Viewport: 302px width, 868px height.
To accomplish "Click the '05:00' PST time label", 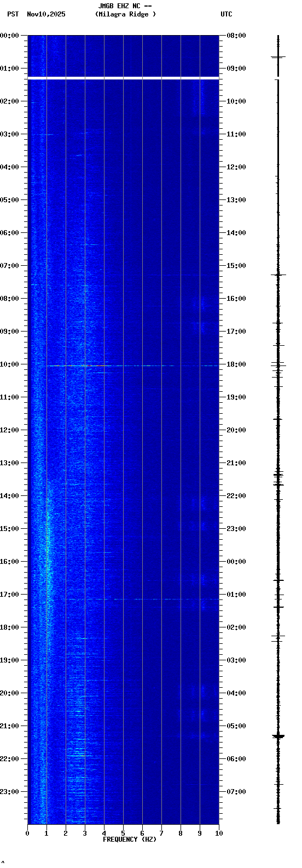I will coord(10,200).
